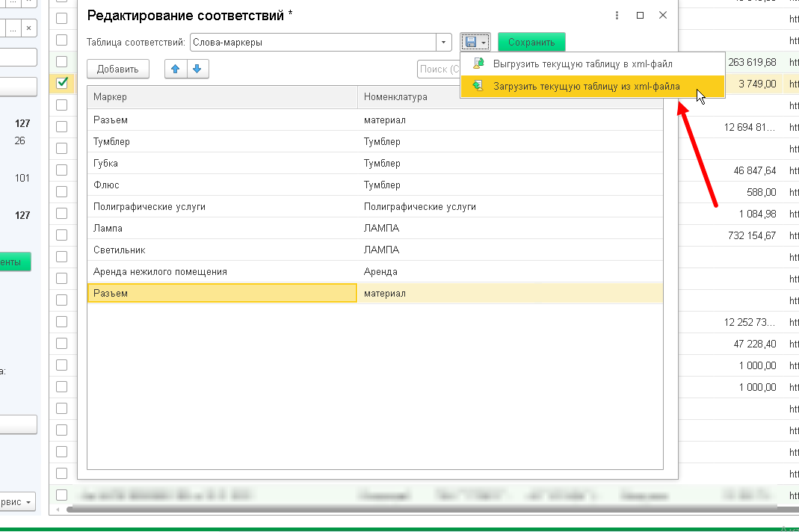Expand the Таблица соответствий dropdown arrow
This screenshot has height=532, width=799.
tap(443, 43)
